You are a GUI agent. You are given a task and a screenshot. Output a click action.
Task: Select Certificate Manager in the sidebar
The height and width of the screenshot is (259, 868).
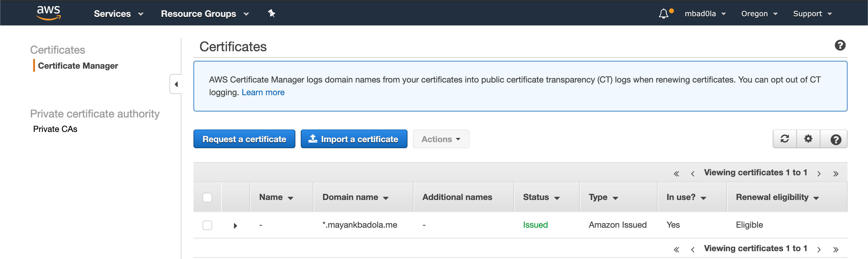click(x=78, y=66)
